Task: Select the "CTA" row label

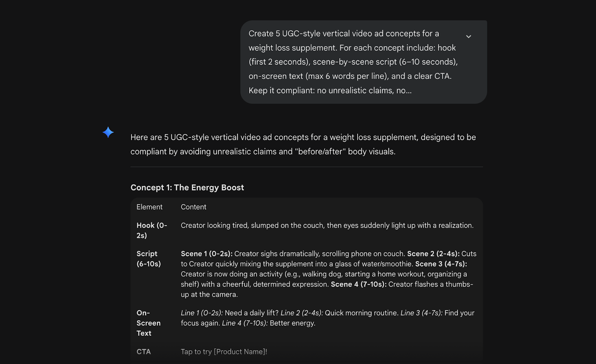Action: click(x=143, y=352)
